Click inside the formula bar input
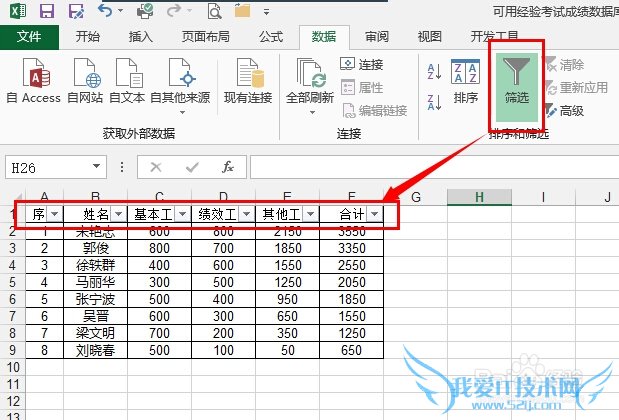Screen dimensions: 619x420 434,167
